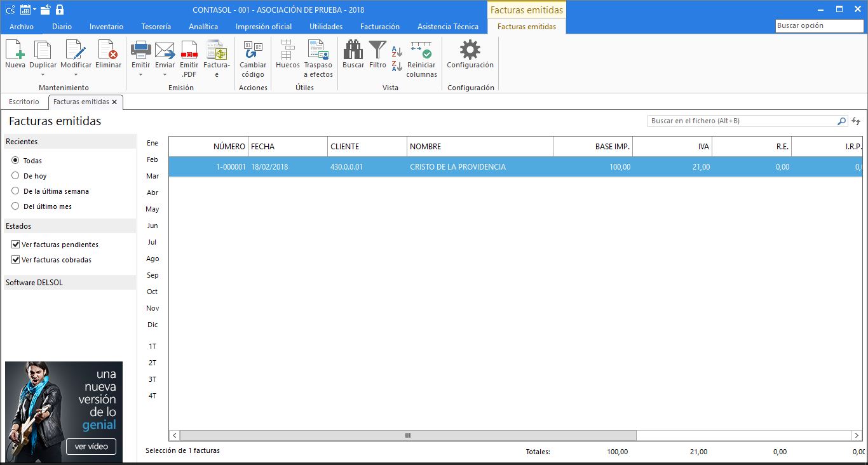Click the Buscar opción input field

click(820, 26)
